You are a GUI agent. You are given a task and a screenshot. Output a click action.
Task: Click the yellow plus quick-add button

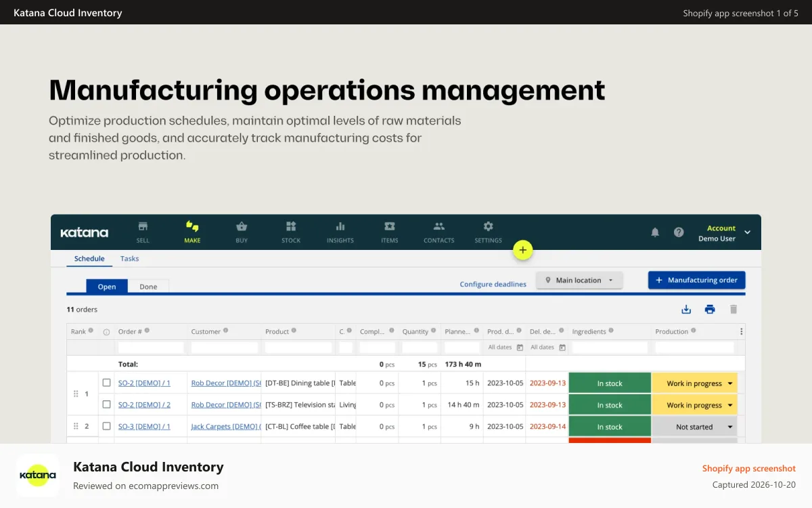[x=523, y=250]
